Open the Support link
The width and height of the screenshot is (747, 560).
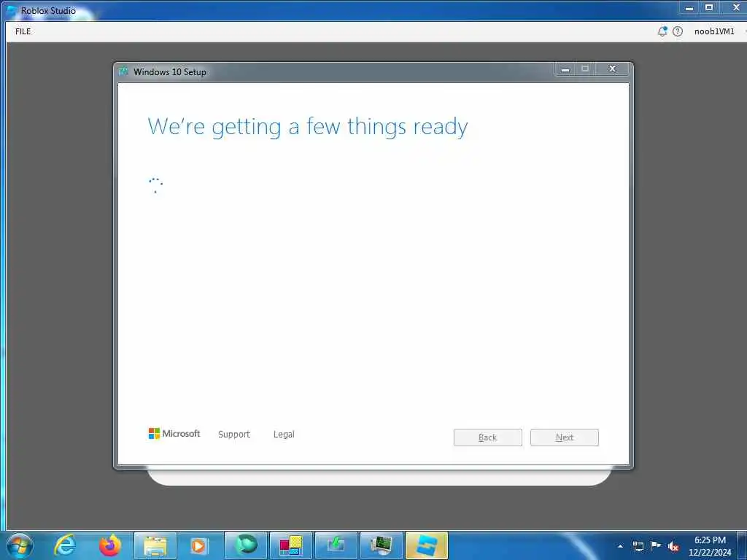coord(234,435)
